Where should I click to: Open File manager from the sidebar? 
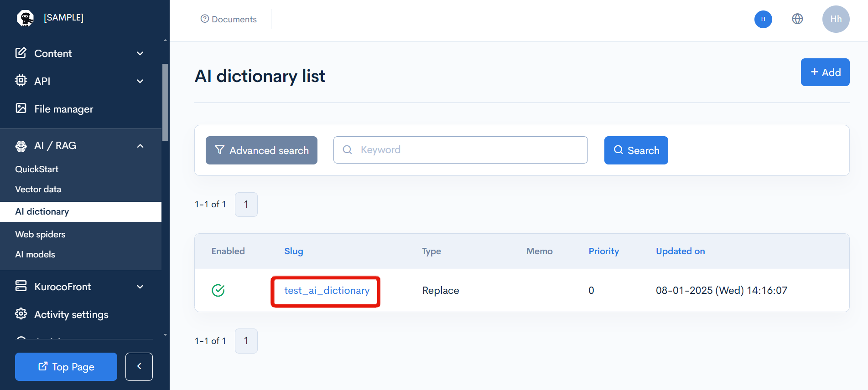tap(63, 109)
